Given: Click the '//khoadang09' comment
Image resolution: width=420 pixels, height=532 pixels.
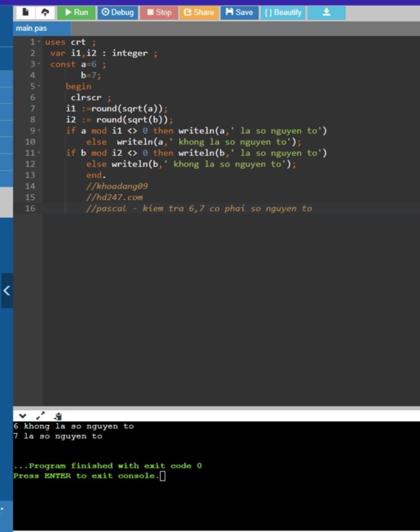Looking at the screenshot, I should click(x=117, y=186).
